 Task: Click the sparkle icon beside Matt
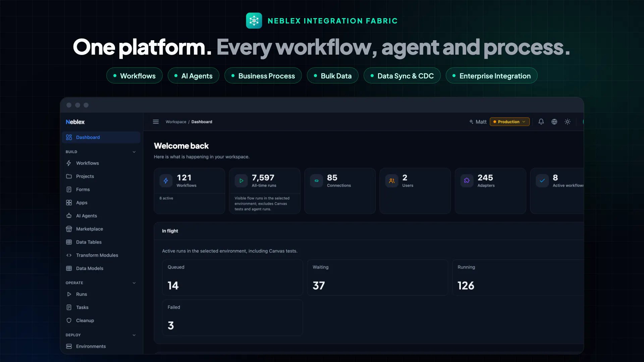click(471, 122)
